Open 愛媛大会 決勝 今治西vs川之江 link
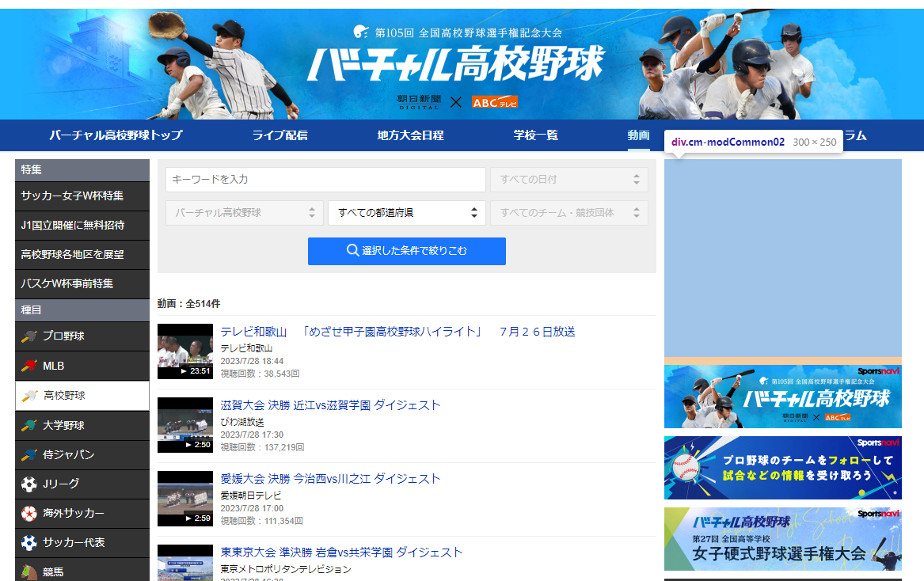The width and height of the screenshot is (924, 581). (331, 479)
